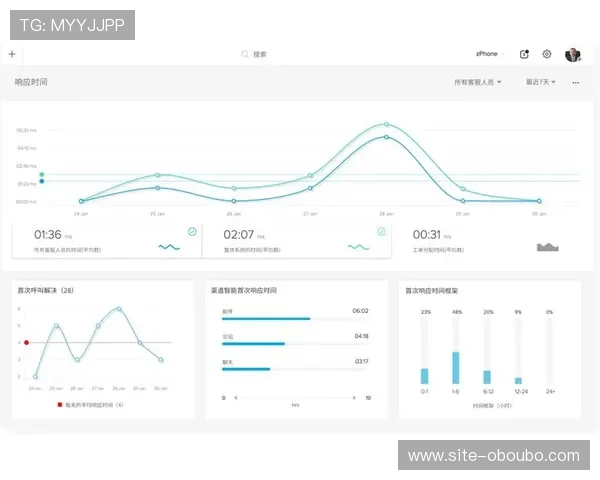Open the share/export icon in header
The height and width of the screenshot is (480, 600).
(525, 54)
